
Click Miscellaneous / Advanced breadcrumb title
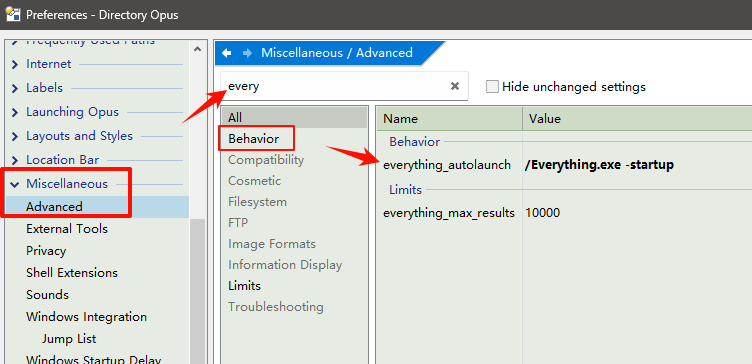click(x=337, y=53)
